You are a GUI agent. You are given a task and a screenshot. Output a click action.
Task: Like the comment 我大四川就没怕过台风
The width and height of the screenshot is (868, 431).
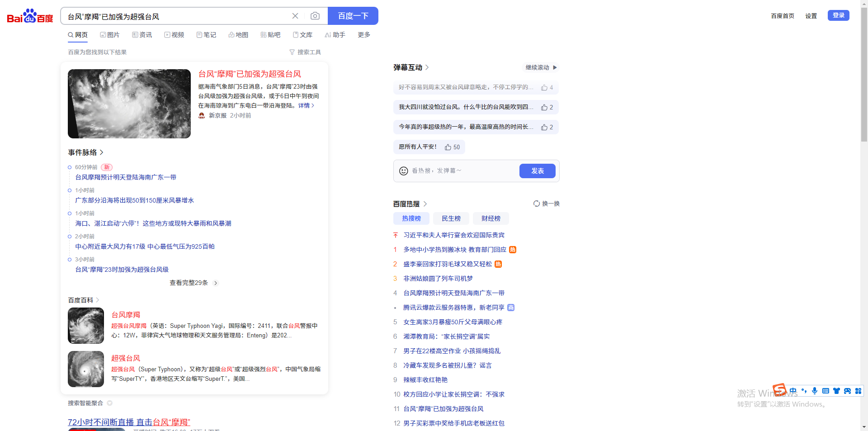click(544, 108)
